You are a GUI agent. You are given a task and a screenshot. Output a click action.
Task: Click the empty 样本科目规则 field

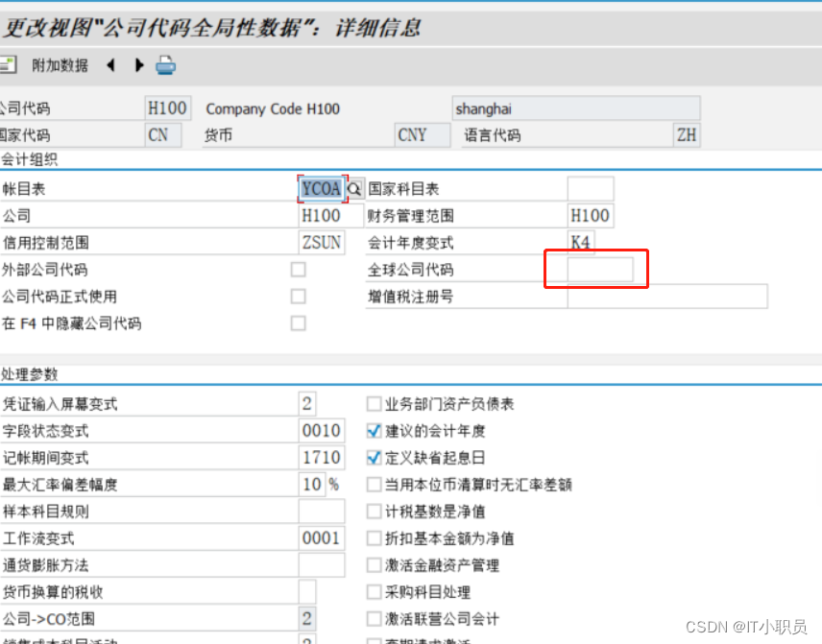click(x=322, y=511)
